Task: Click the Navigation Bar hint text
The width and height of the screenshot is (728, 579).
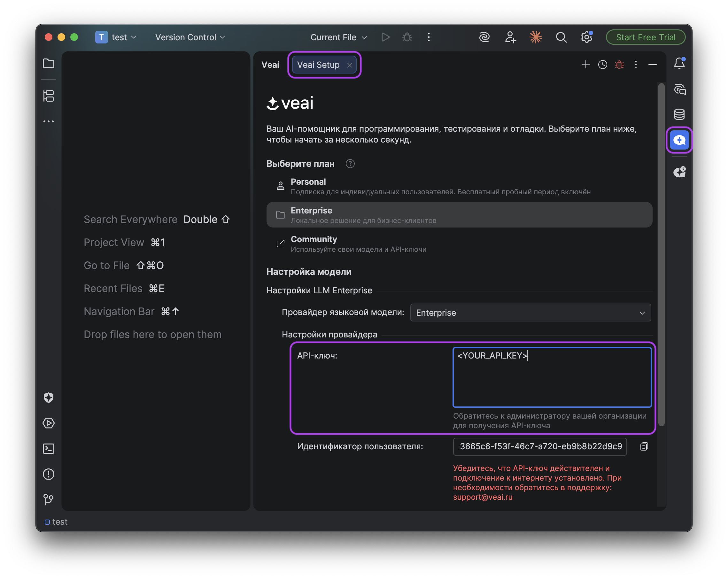Action: click(119, 311)
